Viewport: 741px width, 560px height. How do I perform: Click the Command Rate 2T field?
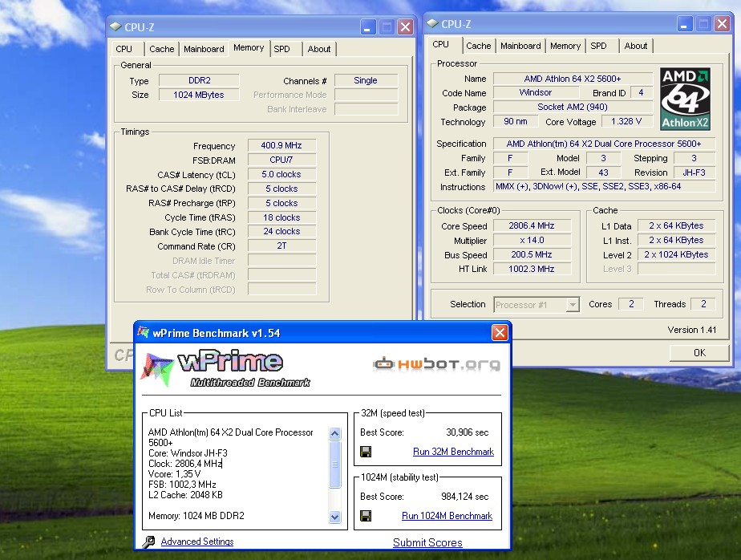tap(281, 246)
